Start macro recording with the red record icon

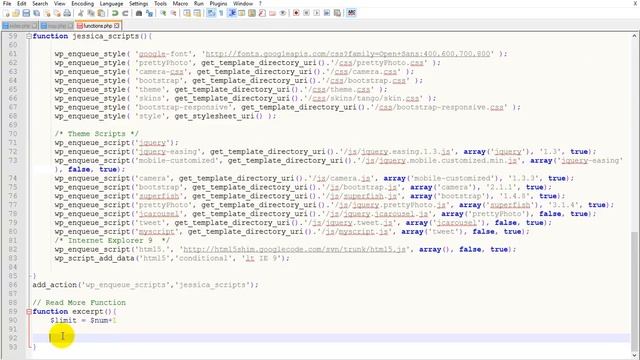coord(296,13)
